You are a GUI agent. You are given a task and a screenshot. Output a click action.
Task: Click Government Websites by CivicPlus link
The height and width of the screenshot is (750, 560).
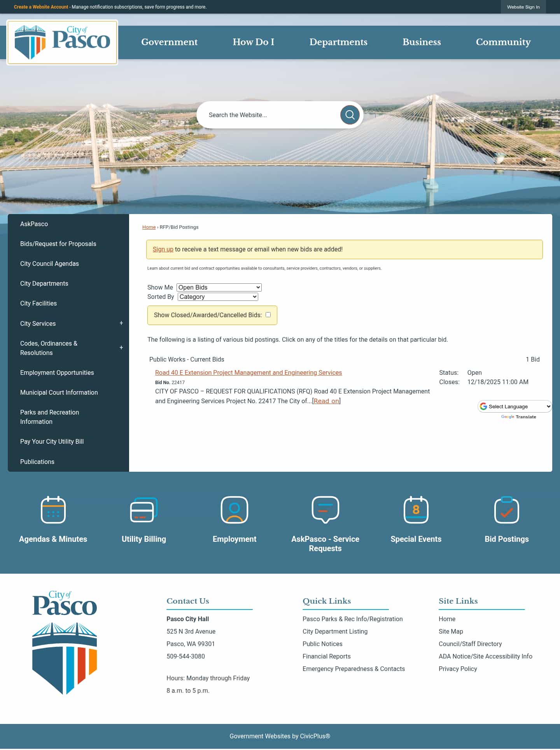[280, 736]
